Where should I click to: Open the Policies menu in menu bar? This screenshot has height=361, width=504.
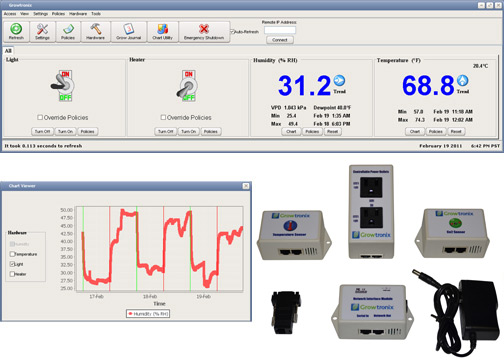coord(58,14)
